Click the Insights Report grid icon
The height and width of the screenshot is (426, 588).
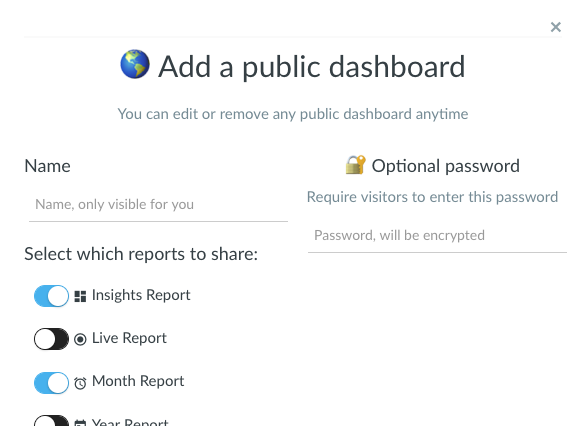80,296
